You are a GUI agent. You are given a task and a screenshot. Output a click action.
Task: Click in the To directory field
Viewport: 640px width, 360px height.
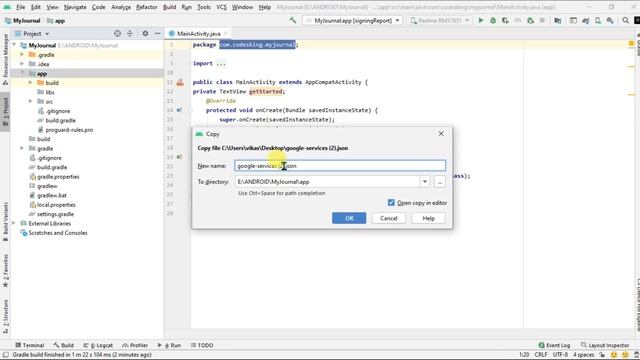(327, 182)
